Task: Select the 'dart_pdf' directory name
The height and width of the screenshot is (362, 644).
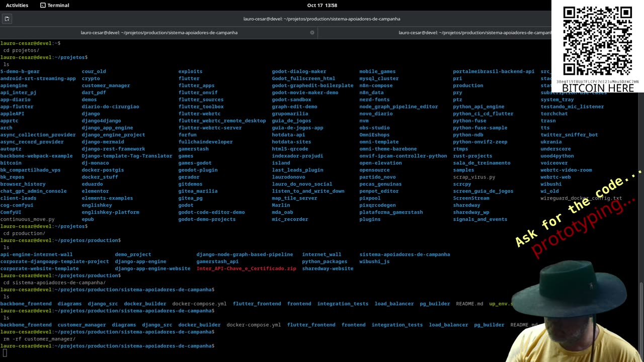Action: point(94,93)
